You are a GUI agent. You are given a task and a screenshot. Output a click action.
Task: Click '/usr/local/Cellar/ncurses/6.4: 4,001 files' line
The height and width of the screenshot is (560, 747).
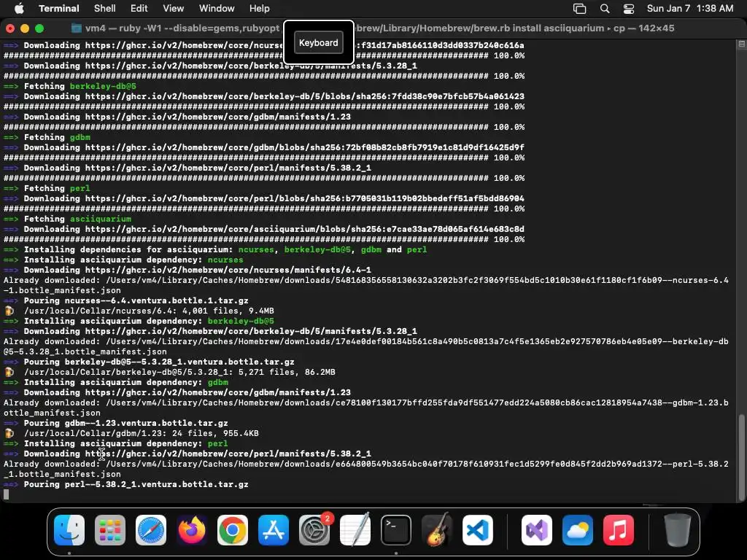coord(149,311)
